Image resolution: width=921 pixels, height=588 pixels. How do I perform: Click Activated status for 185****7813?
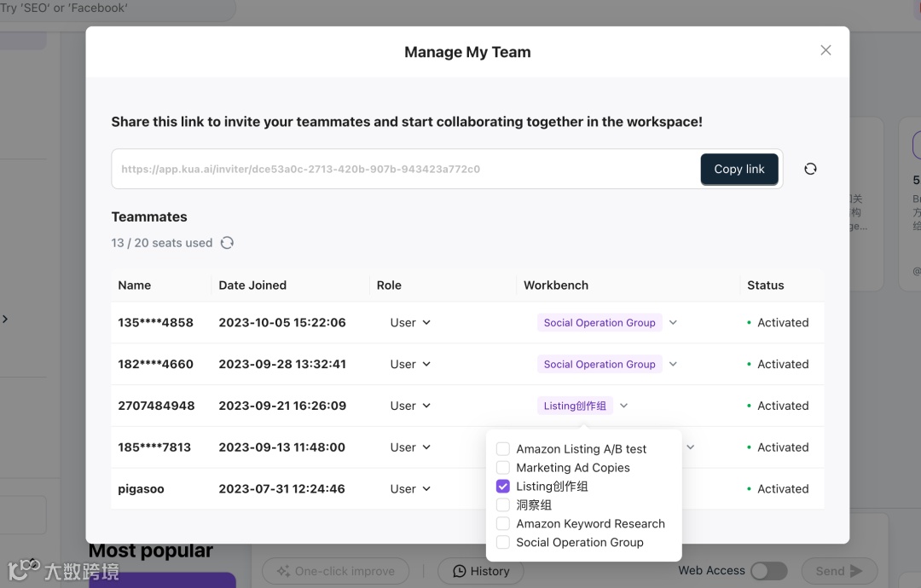[783, 447]
